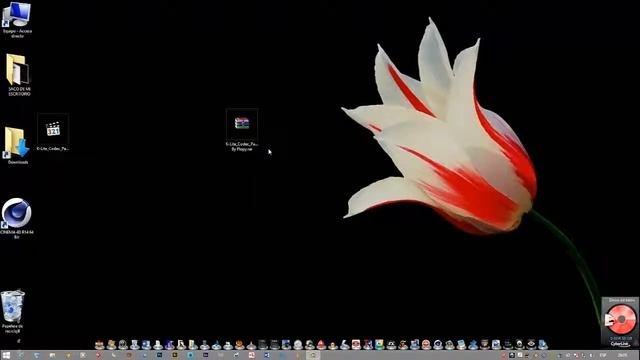The image size is (640, 360).
Task: Select the Downloads folder shortcut
Action: [17, 145]
